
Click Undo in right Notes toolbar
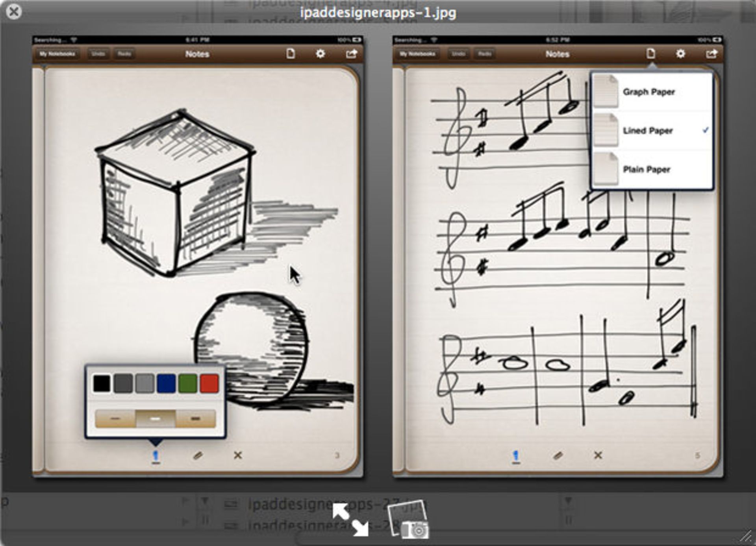coord(458,54)
